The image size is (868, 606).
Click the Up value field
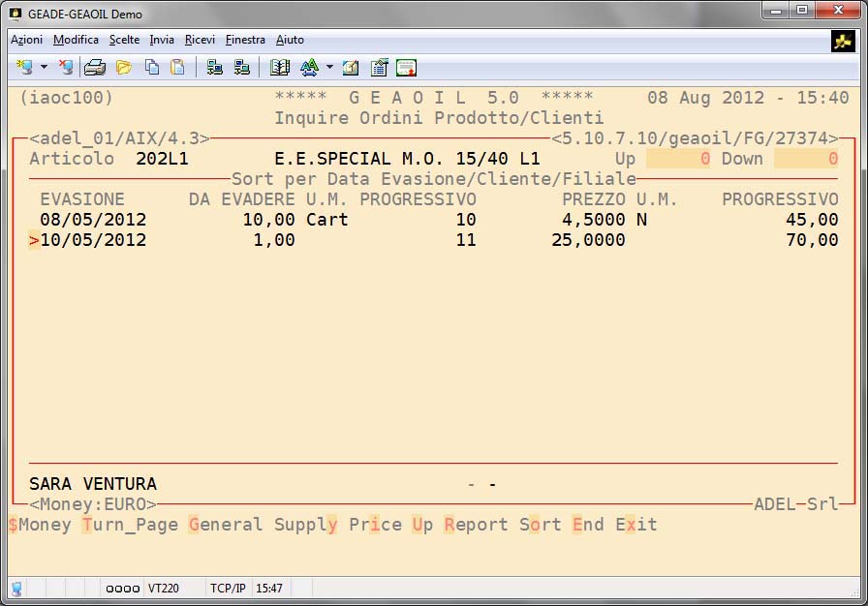coord(678,159)
